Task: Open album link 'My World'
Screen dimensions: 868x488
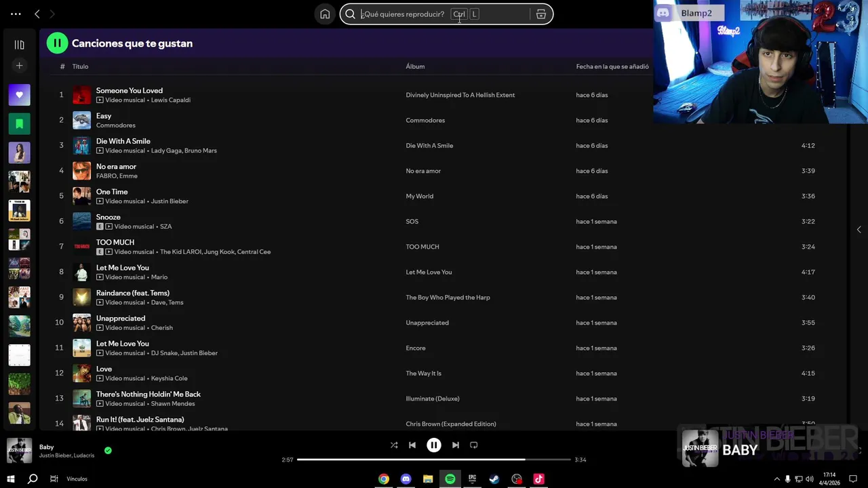Action: tap(419, 196)
